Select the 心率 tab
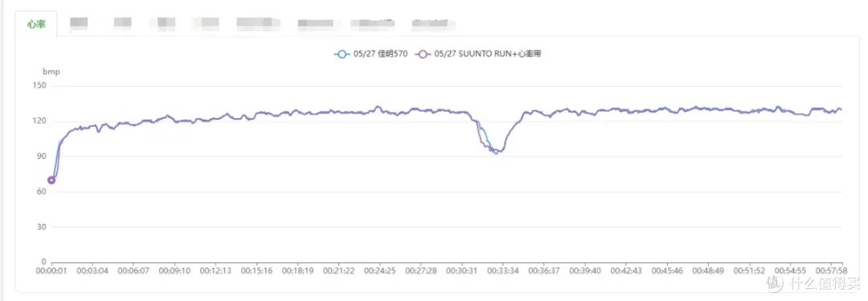This screenshot has width=868, height=301. tap(36, 25)
